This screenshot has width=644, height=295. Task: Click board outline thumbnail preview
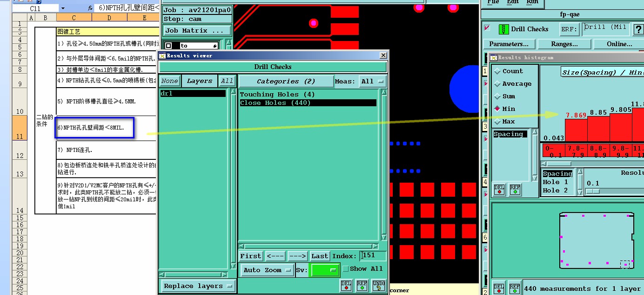[597, 241]
